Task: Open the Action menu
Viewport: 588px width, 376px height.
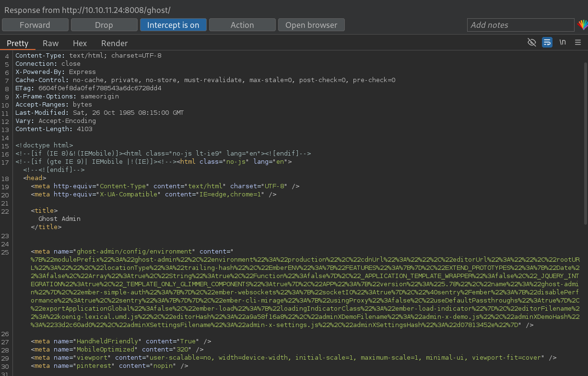Action: [242, 25]
